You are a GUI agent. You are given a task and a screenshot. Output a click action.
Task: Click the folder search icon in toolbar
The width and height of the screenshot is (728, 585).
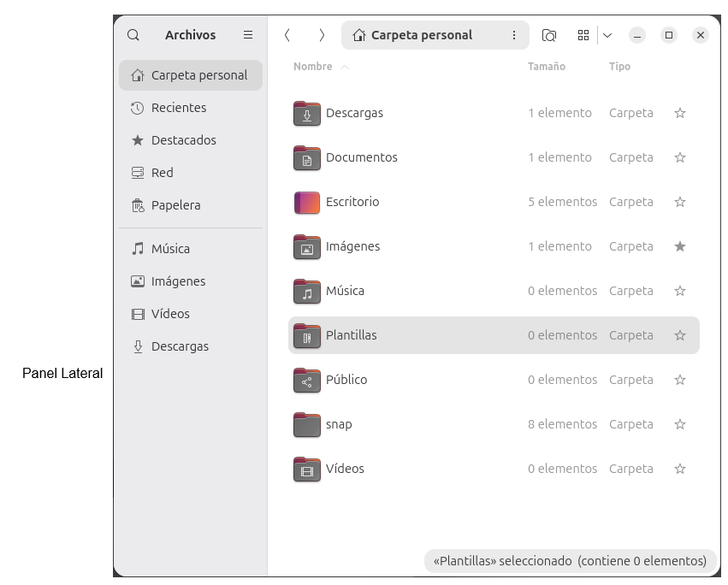point(549,35)
